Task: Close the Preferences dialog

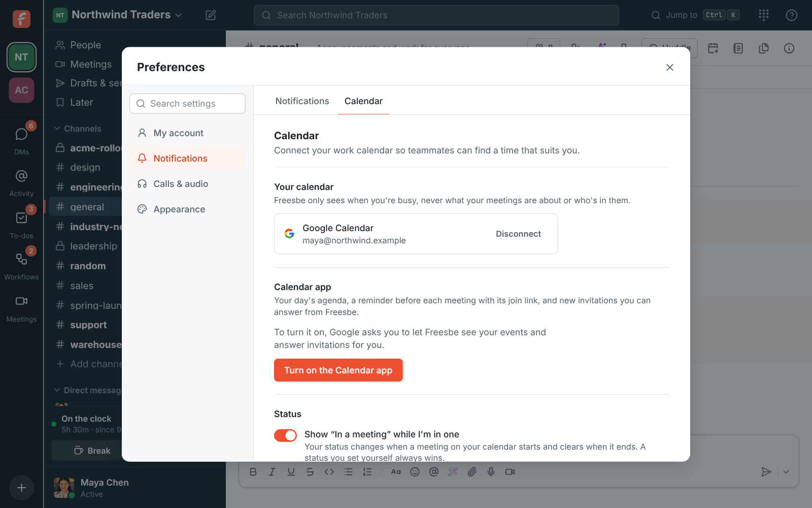Action: [670, 67]
